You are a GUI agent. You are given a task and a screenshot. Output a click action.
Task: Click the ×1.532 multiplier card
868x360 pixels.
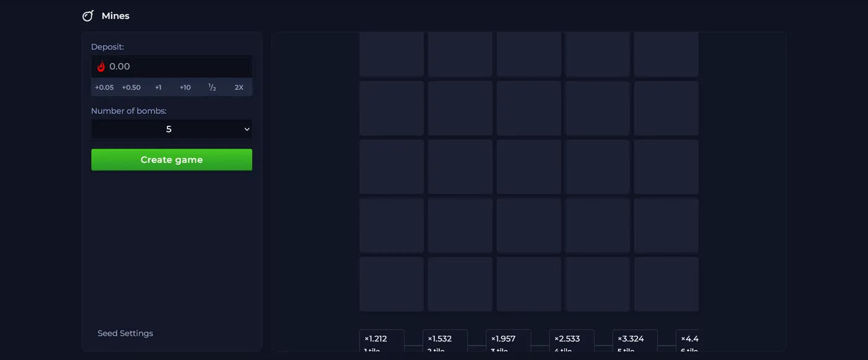(x=445, y=341)
